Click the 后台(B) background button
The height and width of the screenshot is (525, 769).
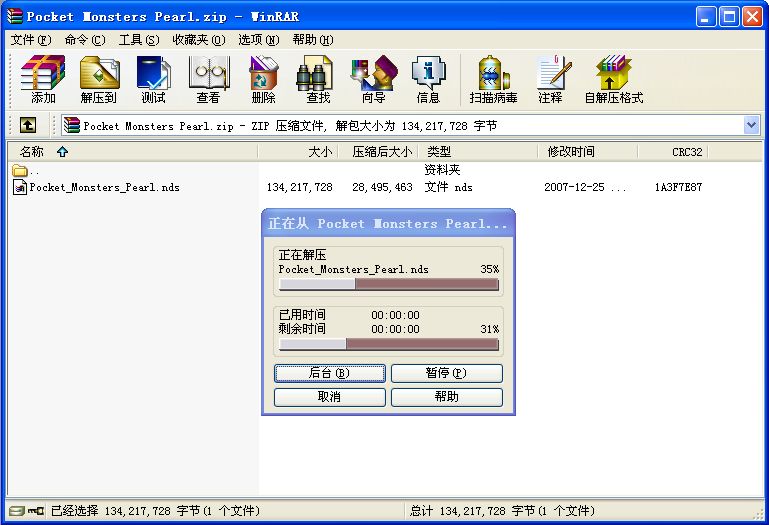pyautogui.click(x=330, y=373)
